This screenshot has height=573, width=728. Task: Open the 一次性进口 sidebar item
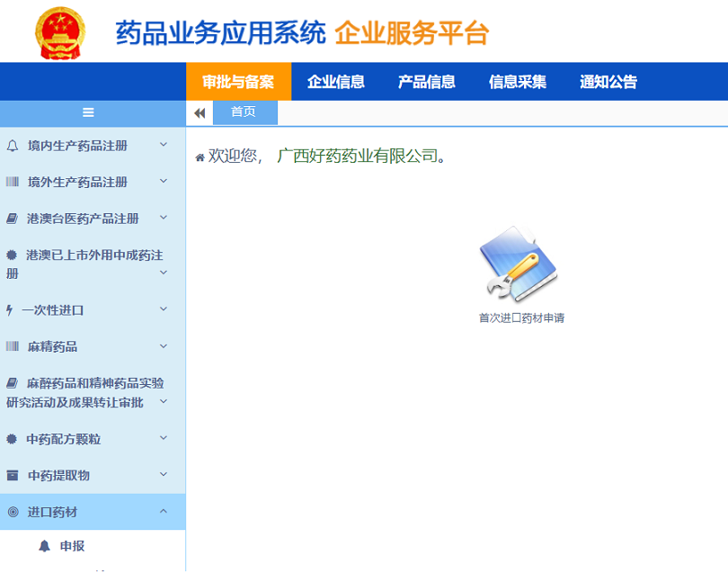pyautogui.click(x=93, y=310)
